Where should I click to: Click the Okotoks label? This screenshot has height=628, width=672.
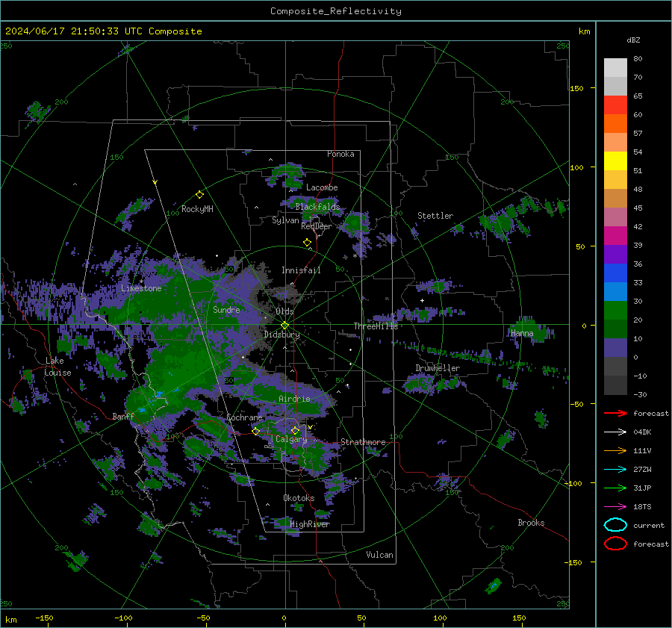[299, 498]
